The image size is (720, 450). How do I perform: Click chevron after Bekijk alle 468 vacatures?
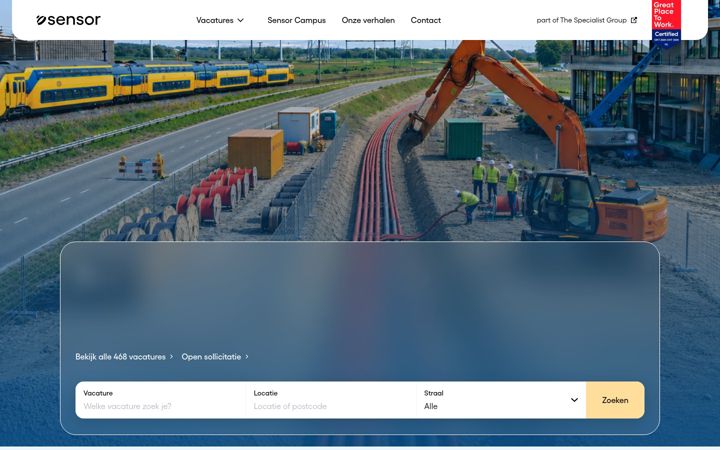tap(171, 357)
